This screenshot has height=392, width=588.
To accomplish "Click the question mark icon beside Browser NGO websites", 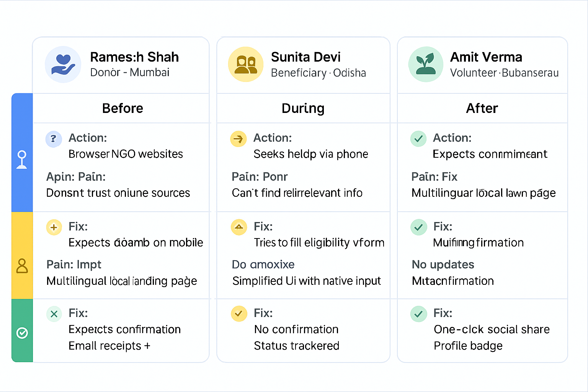I will pos(54,139).
